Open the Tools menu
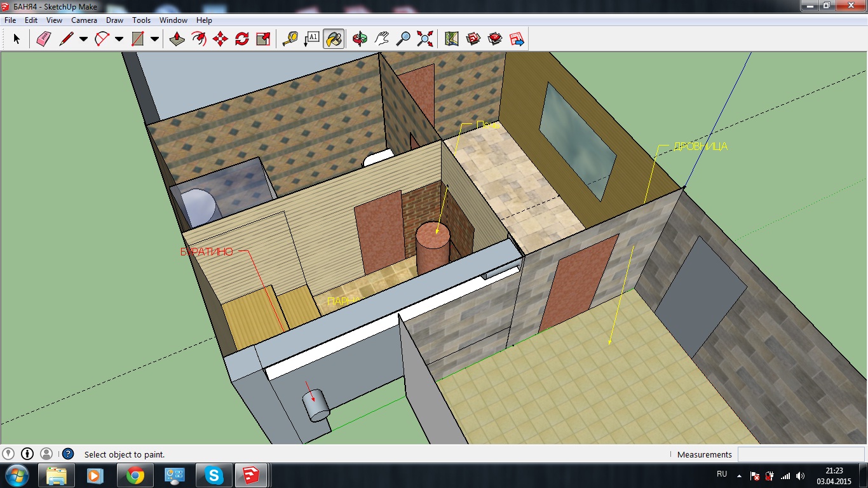868x488 pixels. click(x=141, y=20)
